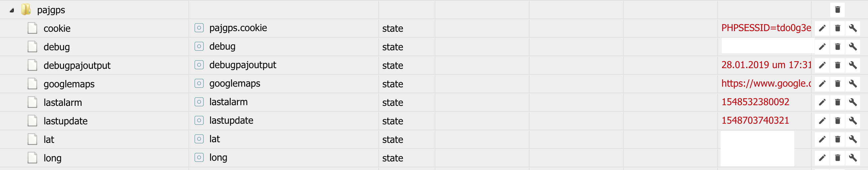Click the debugpajoutput date value
The width and height of the screenshot is (868, 170).
(x=765, y=65)
